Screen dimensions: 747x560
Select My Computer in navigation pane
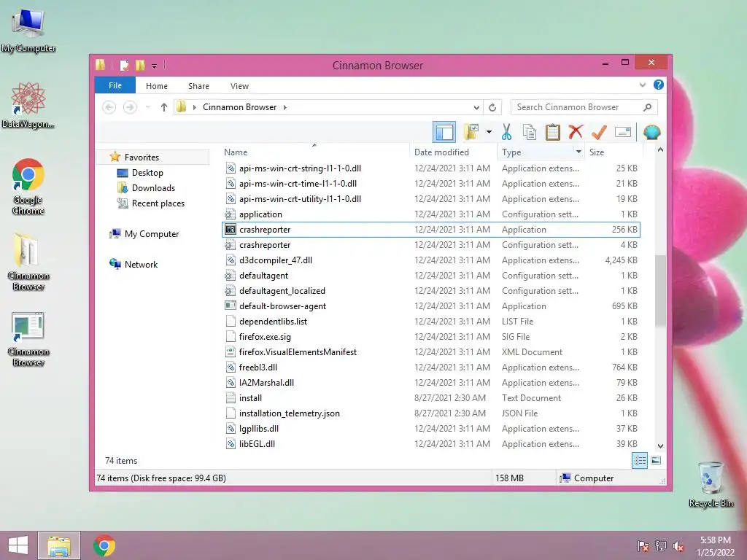click(x=152, y=234)
